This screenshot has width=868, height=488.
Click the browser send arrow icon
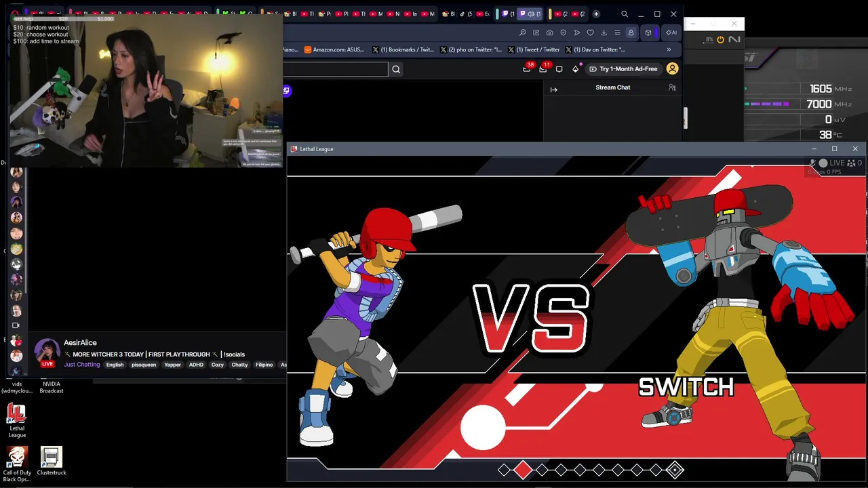[576, 33]
